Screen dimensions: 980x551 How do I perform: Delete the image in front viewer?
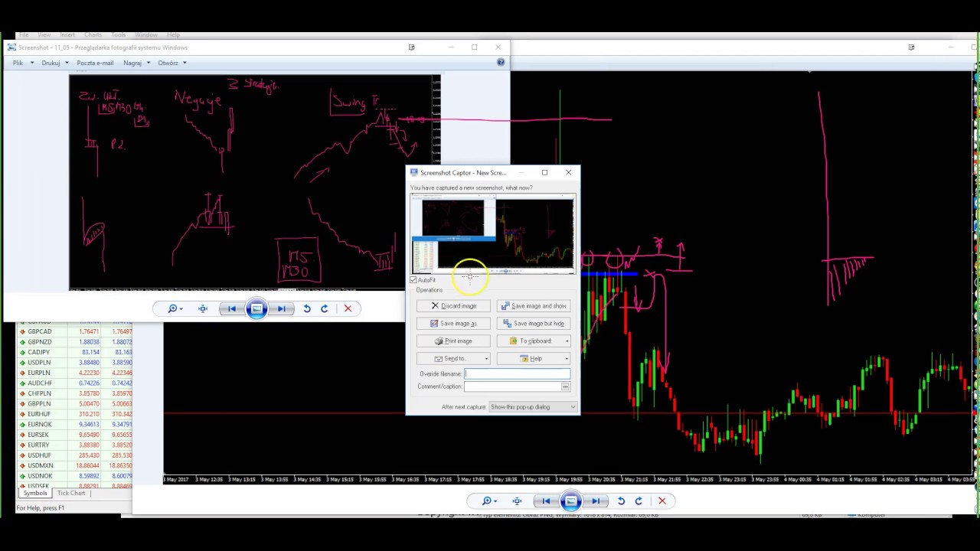click(348, 308)
